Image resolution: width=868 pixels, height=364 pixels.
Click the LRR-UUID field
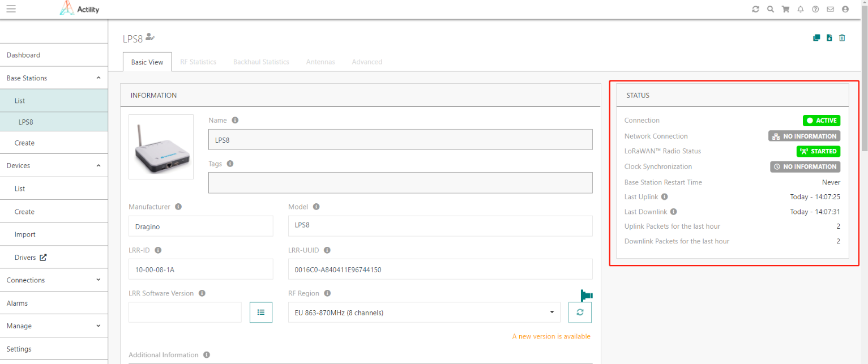click(x=440, y=269)
